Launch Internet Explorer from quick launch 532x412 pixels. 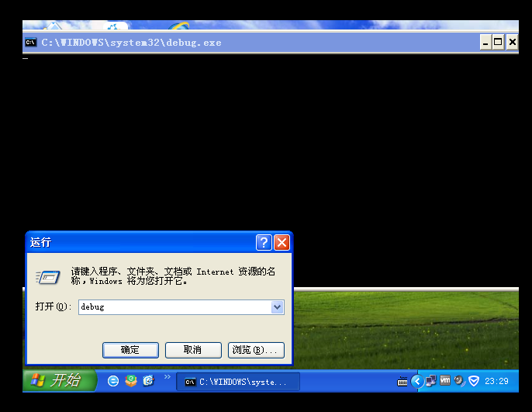tap(113, 381)
